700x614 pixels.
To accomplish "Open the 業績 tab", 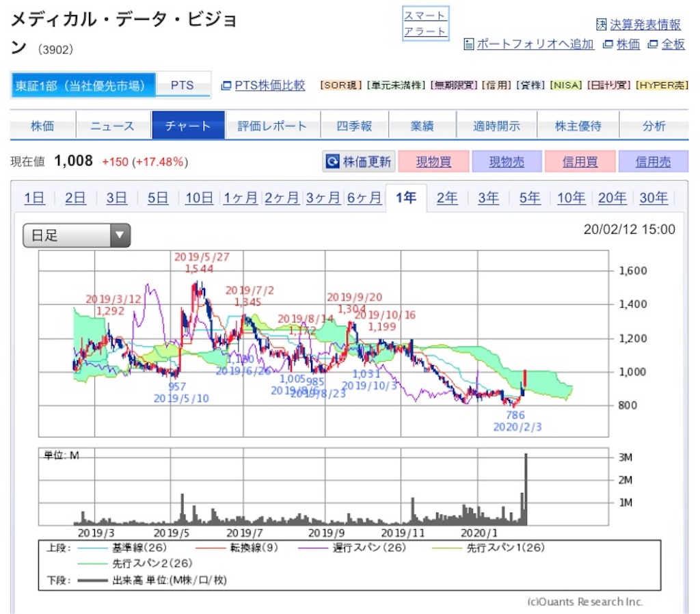I will click(422, 126).
